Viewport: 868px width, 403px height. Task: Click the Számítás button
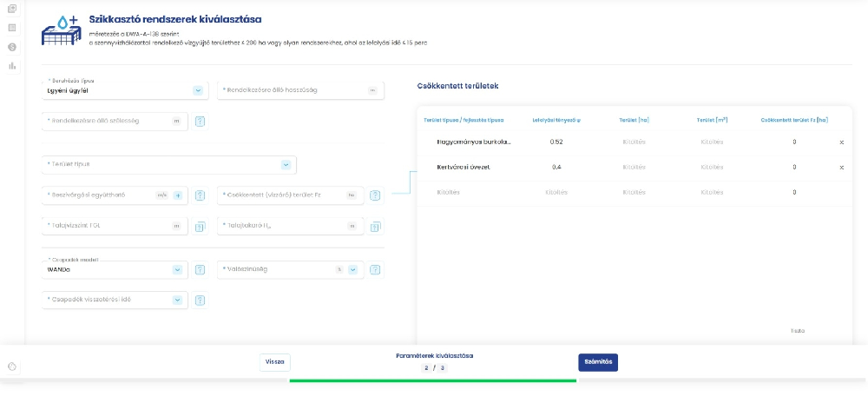click(598, 362)
